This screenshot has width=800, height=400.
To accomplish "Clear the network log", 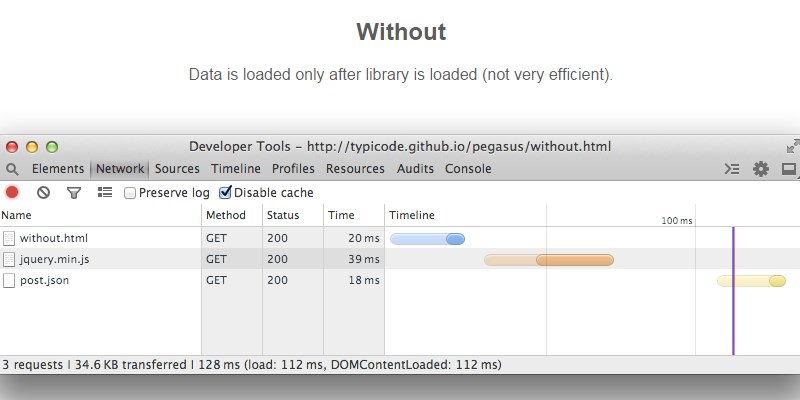I will (x=43, y=193).
